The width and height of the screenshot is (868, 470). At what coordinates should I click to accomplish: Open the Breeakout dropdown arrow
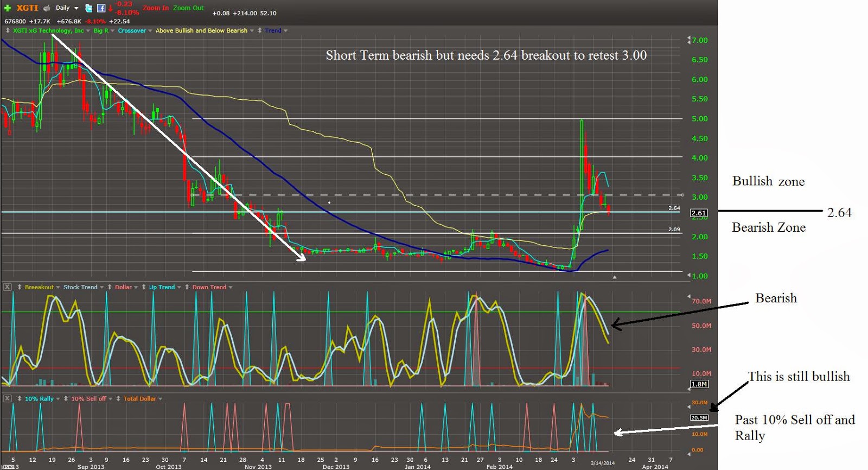tap(58, 288)
